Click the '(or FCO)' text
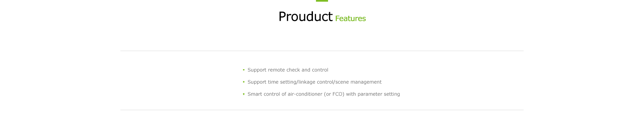644x137 pixels. [x=334, y=94]
